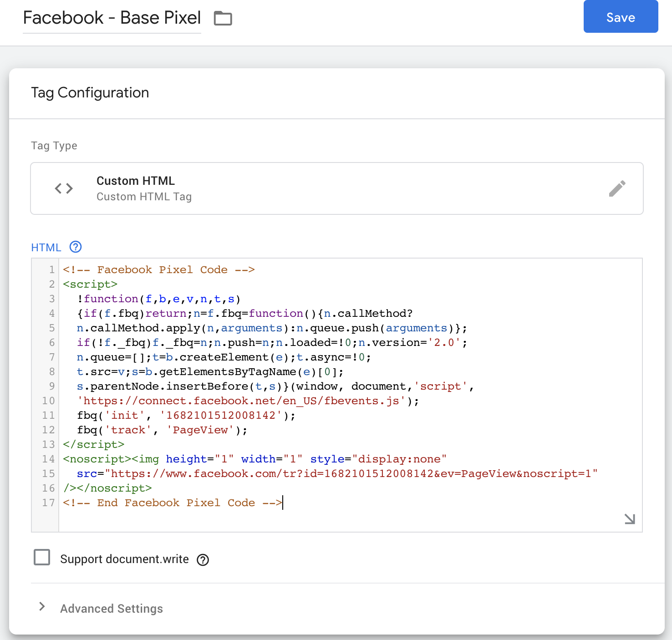Edit the tag name Facebook - Base Pixel
The height and width of the screenshot is (640, 672).
112,18
